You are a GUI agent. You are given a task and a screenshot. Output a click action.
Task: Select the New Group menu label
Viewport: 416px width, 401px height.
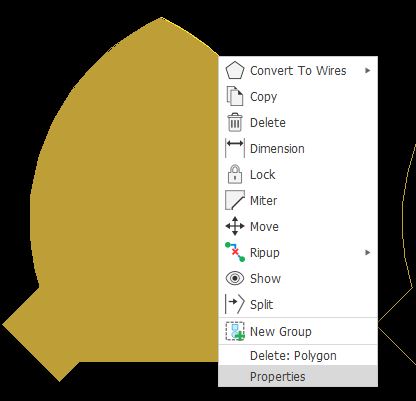[x=281, y=332]
